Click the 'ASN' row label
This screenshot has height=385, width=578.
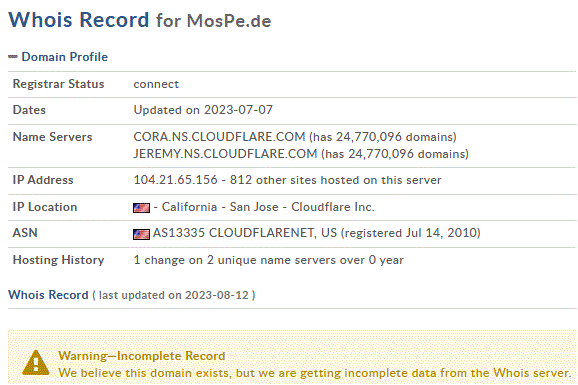[25, 233]
